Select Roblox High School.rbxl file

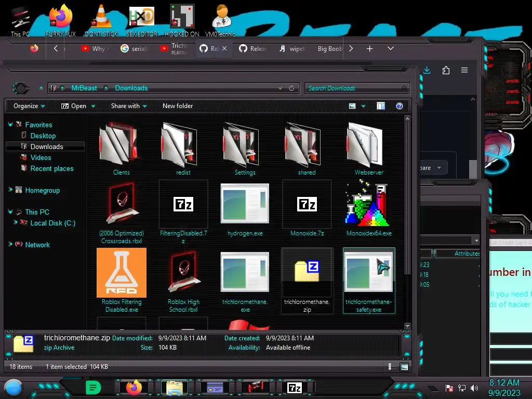tap(183, 280)
